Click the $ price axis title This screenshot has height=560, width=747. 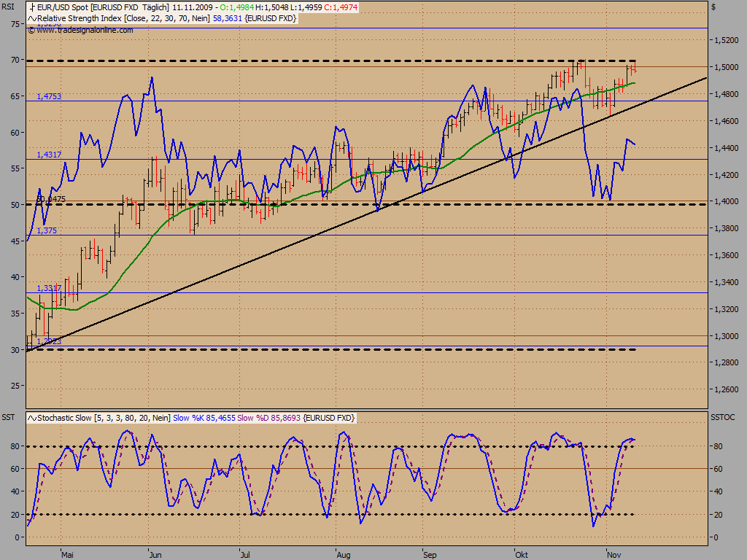pos(713,7)
